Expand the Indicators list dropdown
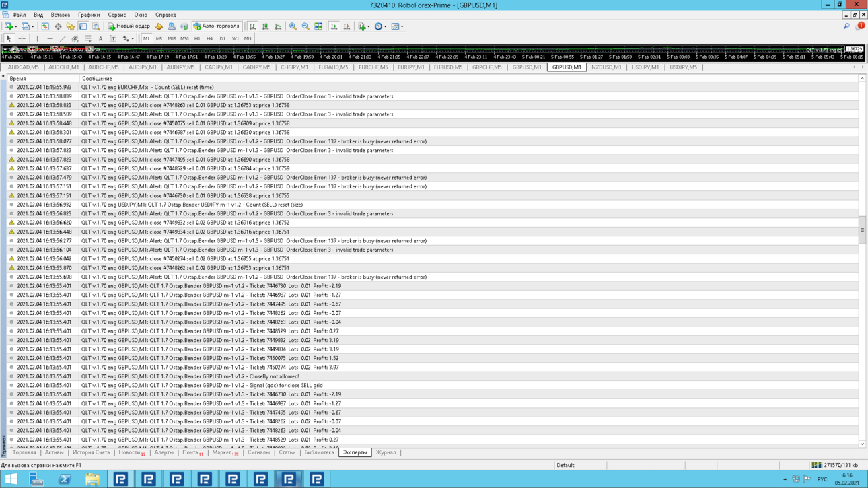 coord(368,26)
